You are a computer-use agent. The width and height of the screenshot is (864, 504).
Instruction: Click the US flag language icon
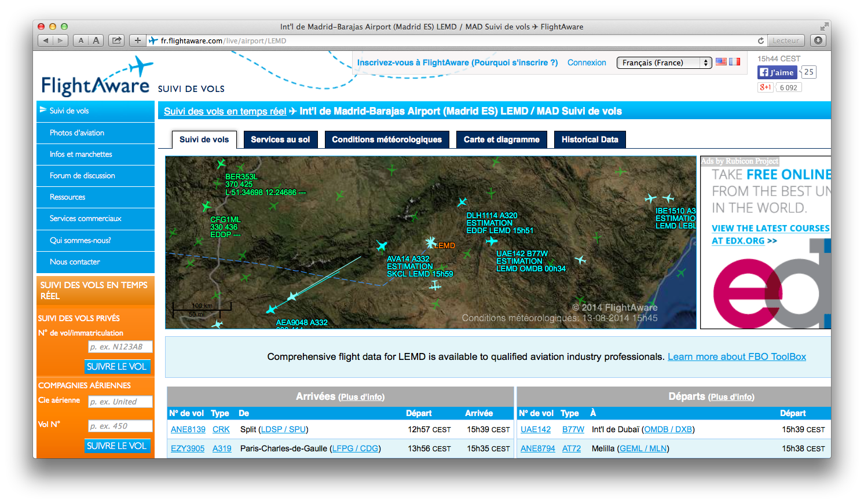tap(721, 62)
